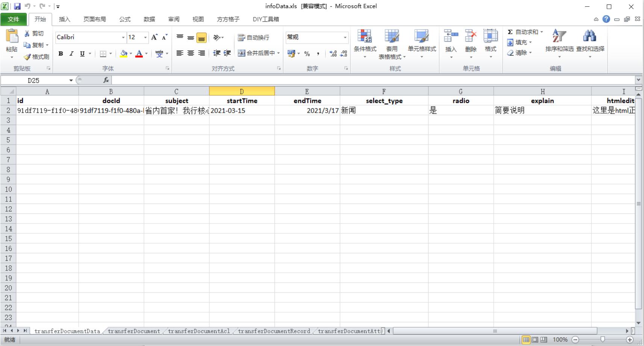Click the Insert cells (插入) icon
644x346 pixels.
click(x=450, y=37)
